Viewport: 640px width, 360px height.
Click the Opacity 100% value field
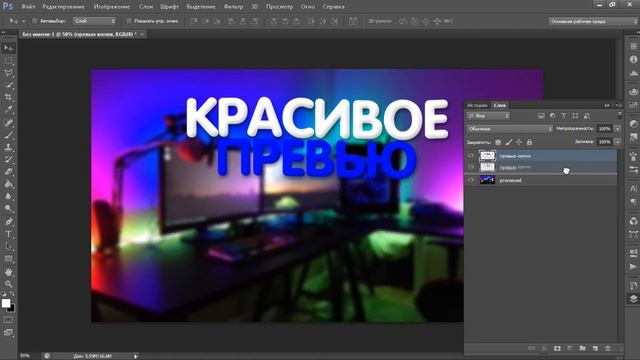(x=605, y=129)
